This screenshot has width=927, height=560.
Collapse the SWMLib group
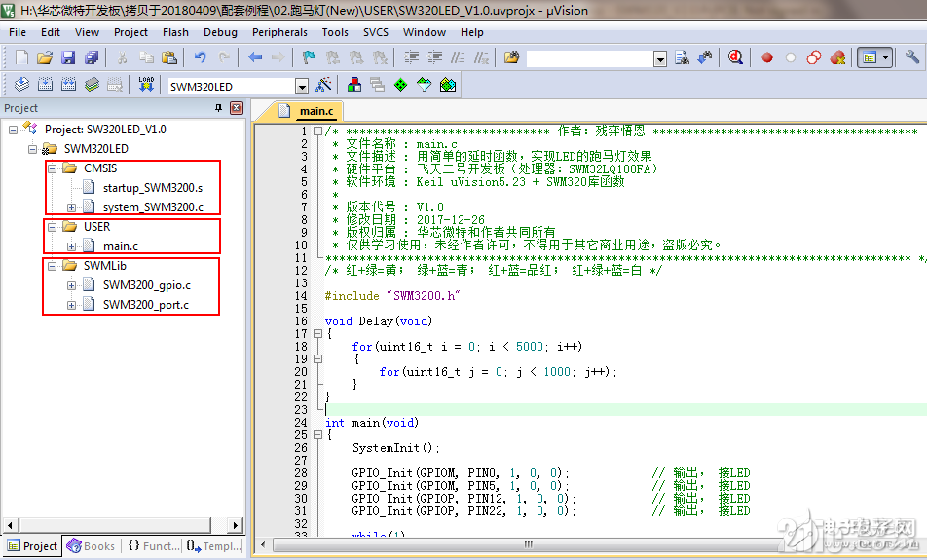point(52,266)
